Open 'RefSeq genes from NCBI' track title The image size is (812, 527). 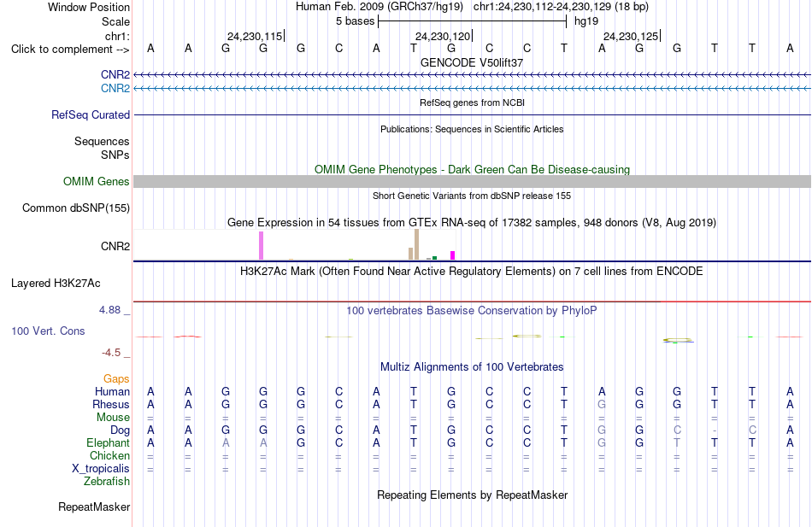472,102
